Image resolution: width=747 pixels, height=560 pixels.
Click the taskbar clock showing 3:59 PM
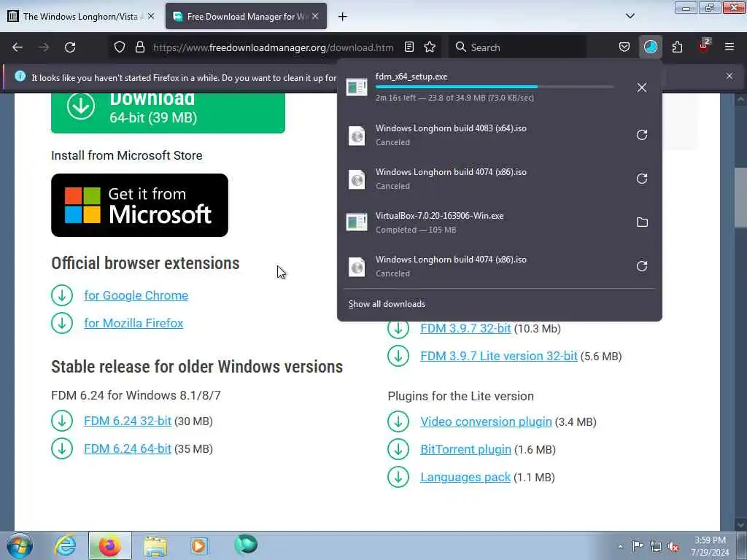(710, 546)
